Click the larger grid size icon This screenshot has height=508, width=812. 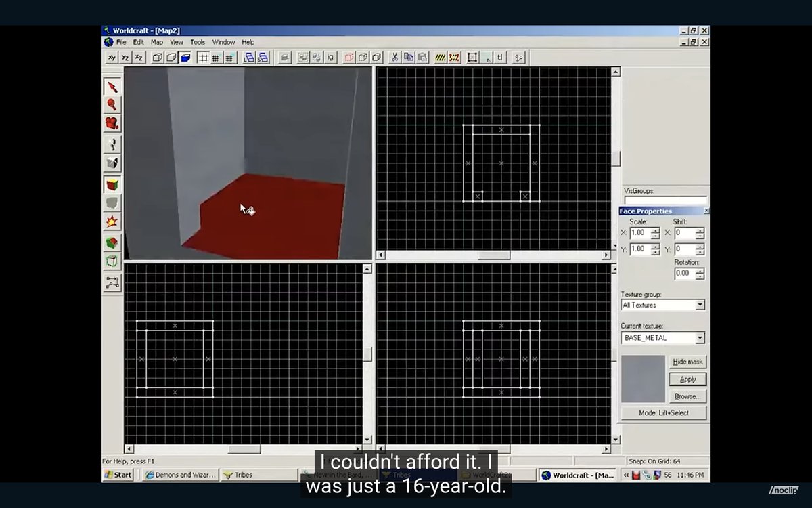coord(229,58)
